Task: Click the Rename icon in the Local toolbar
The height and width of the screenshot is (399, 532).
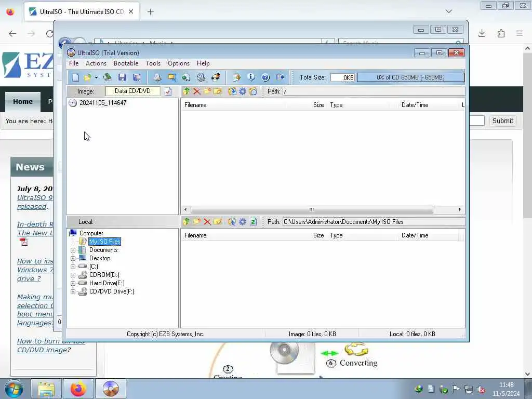Action: pos(218,221)
